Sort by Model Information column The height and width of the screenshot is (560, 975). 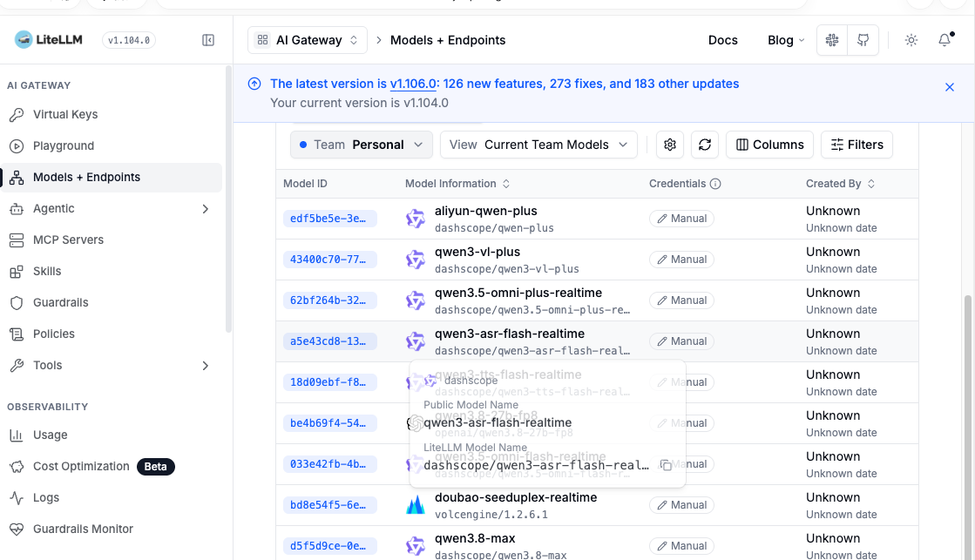pos(457,184)
